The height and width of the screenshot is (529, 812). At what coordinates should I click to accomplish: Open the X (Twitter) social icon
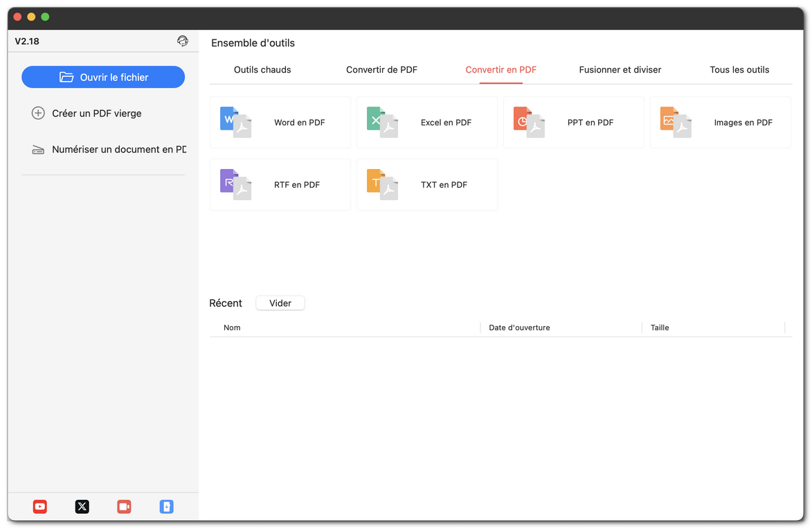point(82,507)
